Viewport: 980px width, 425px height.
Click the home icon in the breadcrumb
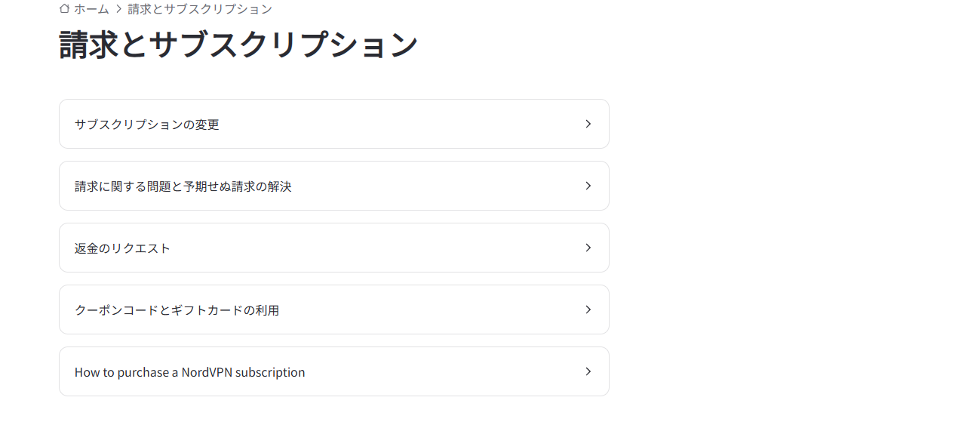pos(64,8)
